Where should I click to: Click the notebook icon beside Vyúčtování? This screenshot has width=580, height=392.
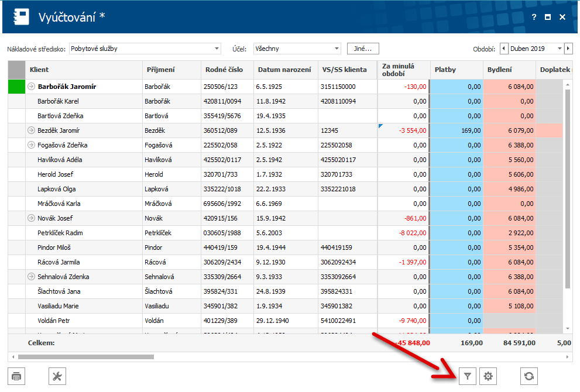pyautogui.click(x=21, y=17)
